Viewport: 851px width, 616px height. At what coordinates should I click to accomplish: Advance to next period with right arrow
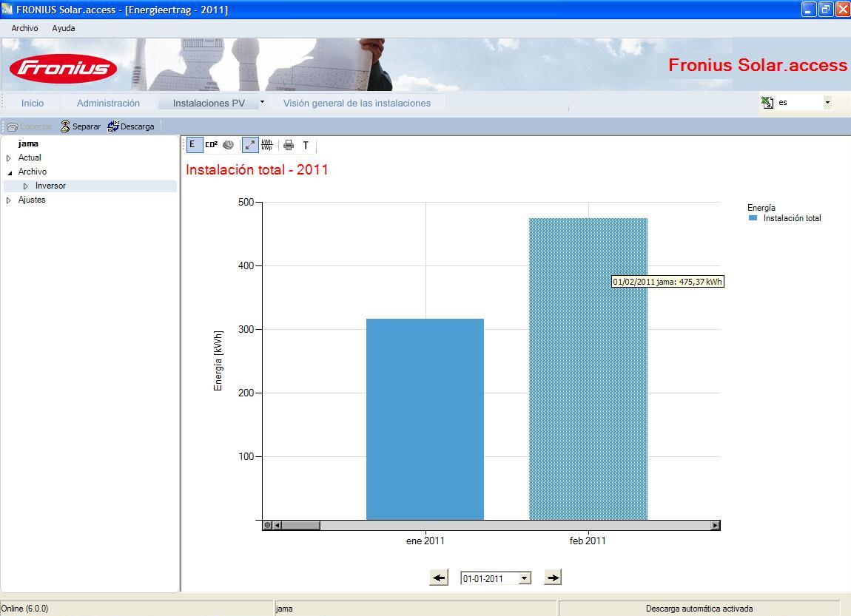pos(553,578)
